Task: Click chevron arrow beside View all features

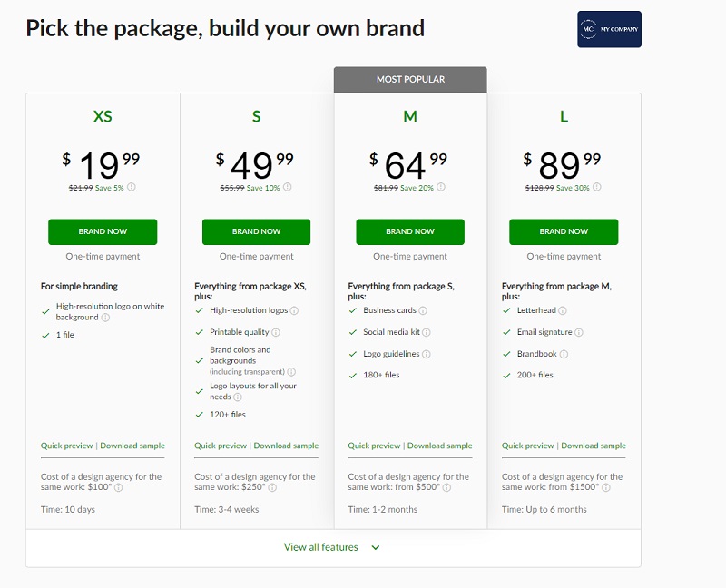Action: pyautogui.click(x=376, y=548)
